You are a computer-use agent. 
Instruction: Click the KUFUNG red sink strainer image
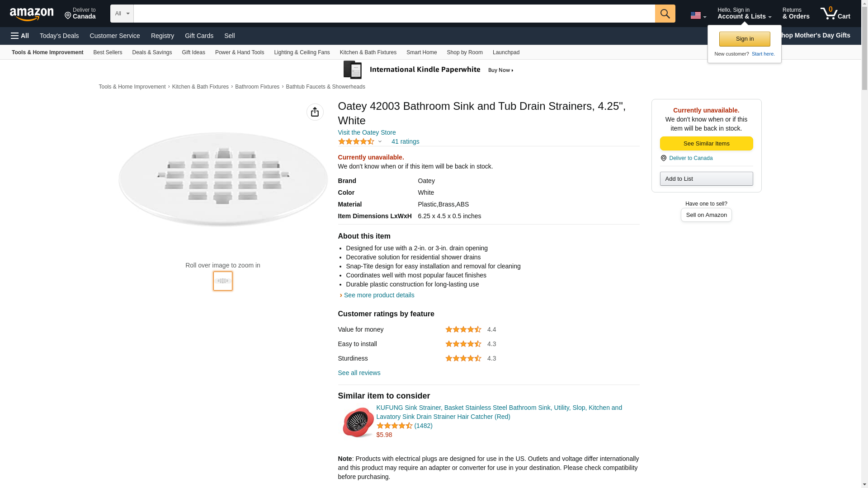[x=358, y=422]
